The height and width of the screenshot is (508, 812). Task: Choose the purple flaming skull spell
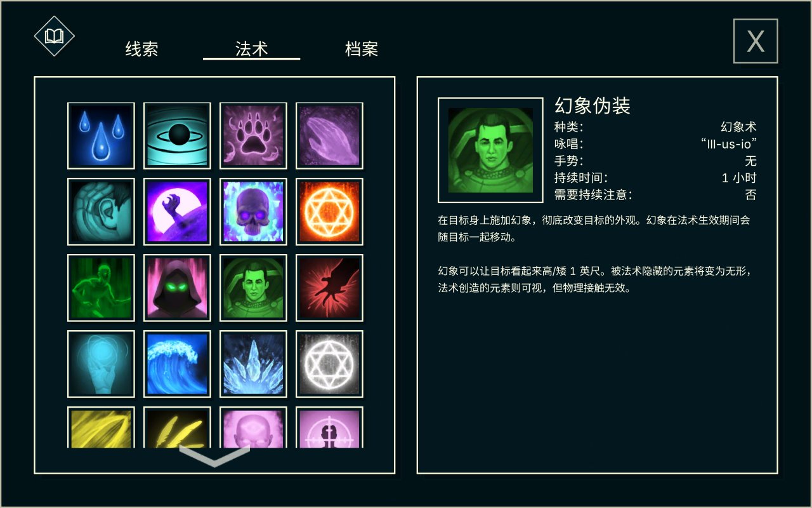tap(253, 212)
